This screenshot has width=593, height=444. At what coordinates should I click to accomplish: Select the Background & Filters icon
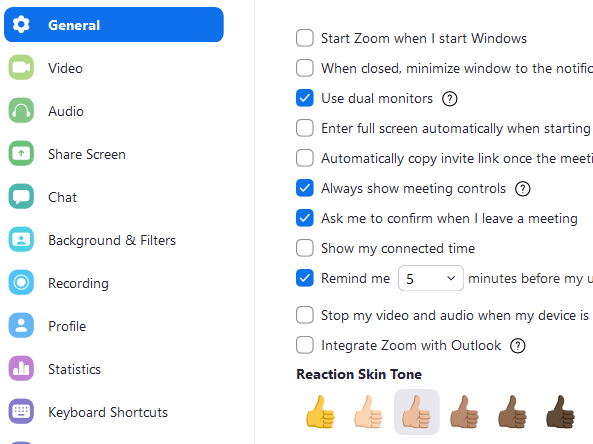tap(21, 239)
